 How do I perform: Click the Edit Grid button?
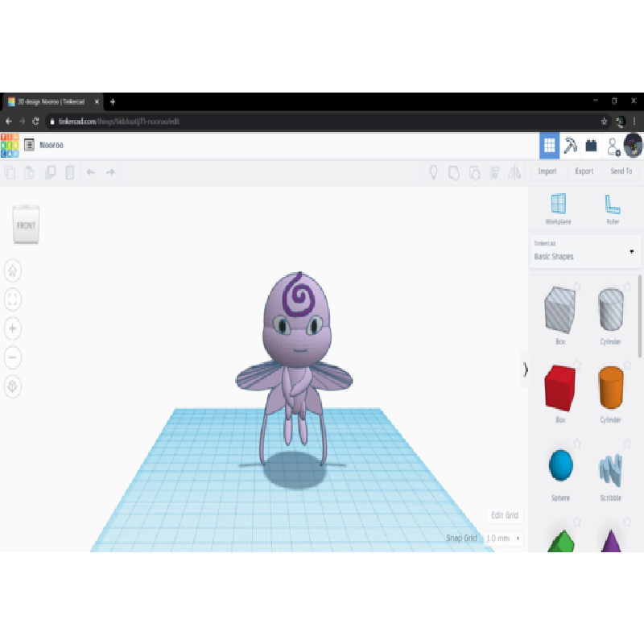[505, 515]
